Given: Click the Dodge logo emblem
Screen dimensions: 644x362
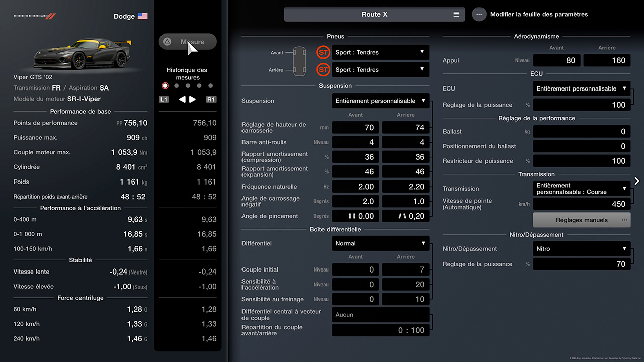Looking at the screenshot, I should tap(35, 16).
